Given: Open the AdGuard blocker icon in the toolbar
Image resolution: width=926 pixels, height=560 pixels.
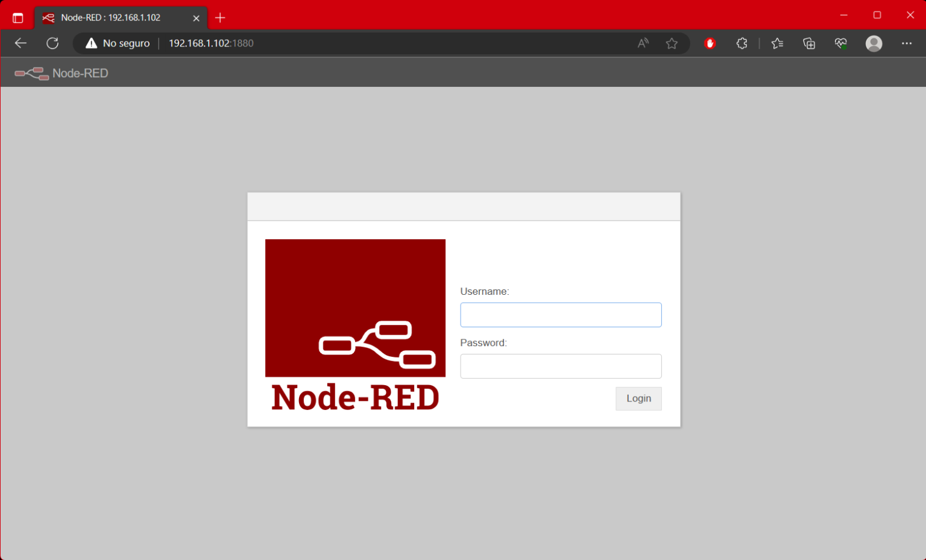Looking at the screenshot, I should tap(710, 43).
